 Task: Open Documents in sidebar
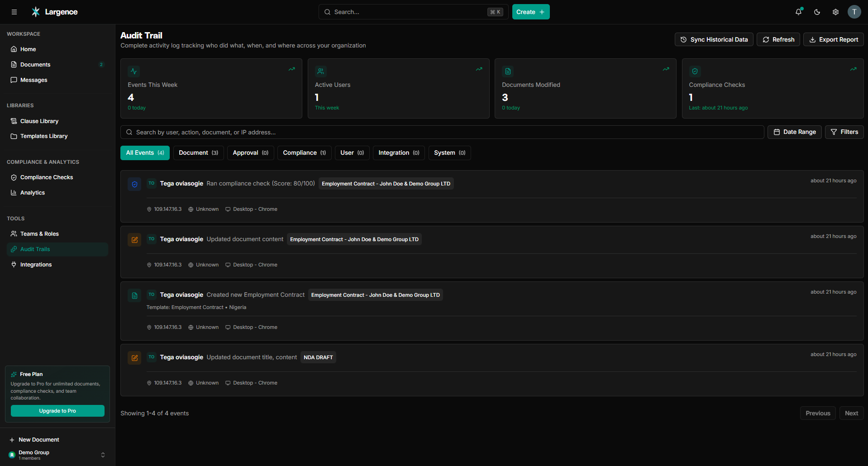[x=57, y=65]
